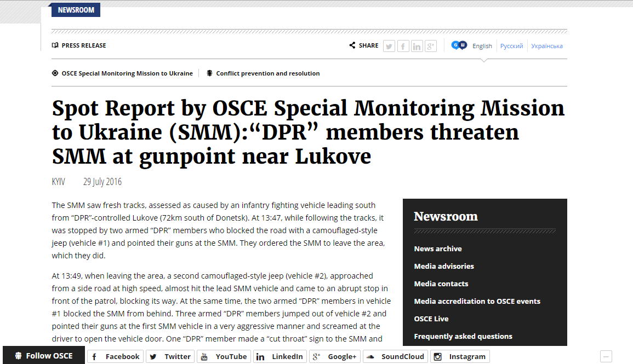Viewport: 633px width, 364px height.
Task: Click the press release book icon
Action: tap(55, 45)
